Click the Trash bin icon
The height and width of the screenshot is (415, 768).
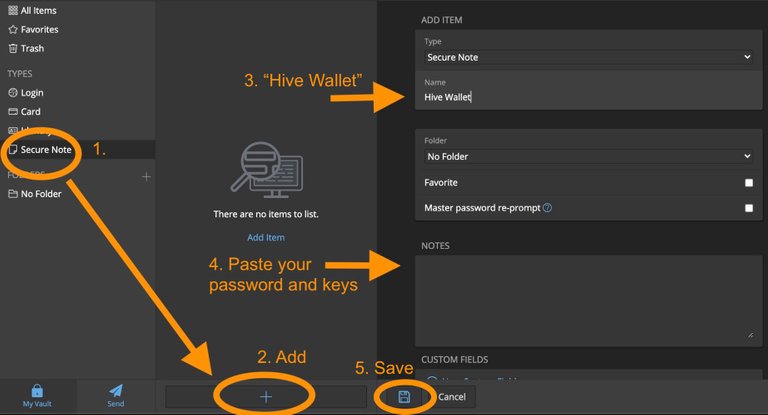[x=13, y=49]
